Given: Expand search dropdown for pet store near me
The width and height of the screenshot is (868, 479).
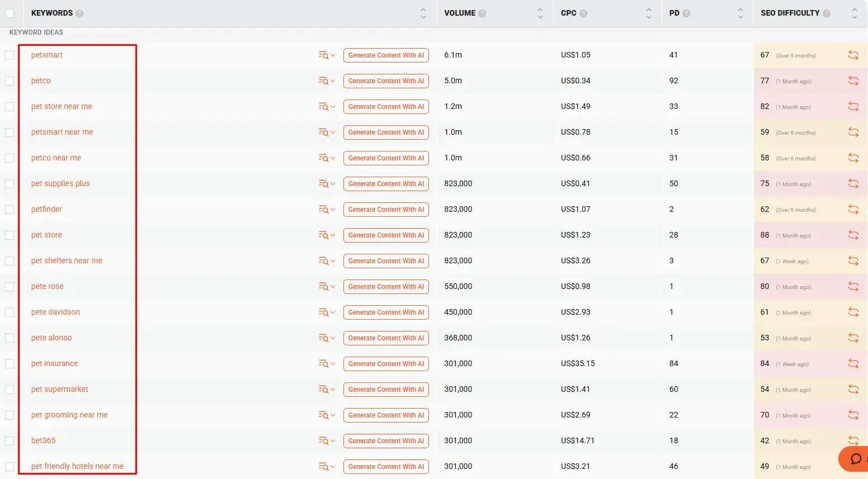Looking at the screenshot, I should 327,106.
